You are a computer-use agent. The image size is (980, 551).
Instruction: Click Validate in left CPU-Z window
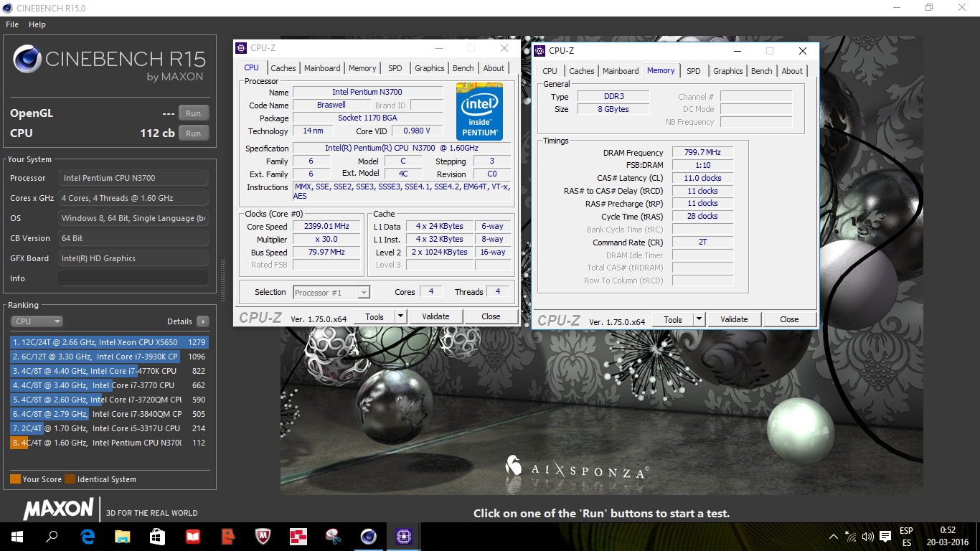pos(435,316)
